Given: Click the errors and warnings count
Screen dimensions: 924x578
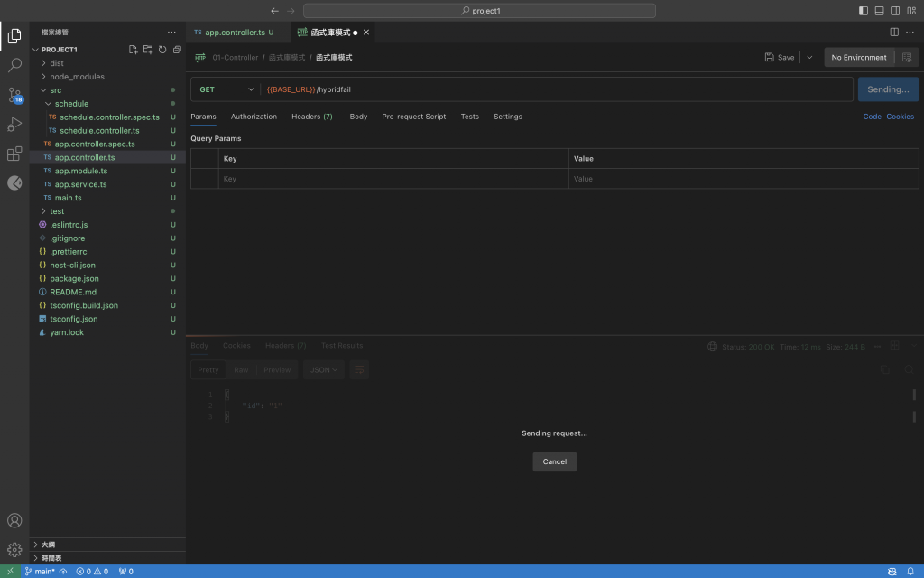Looking at the screenshot, I should tap(92, 572).
